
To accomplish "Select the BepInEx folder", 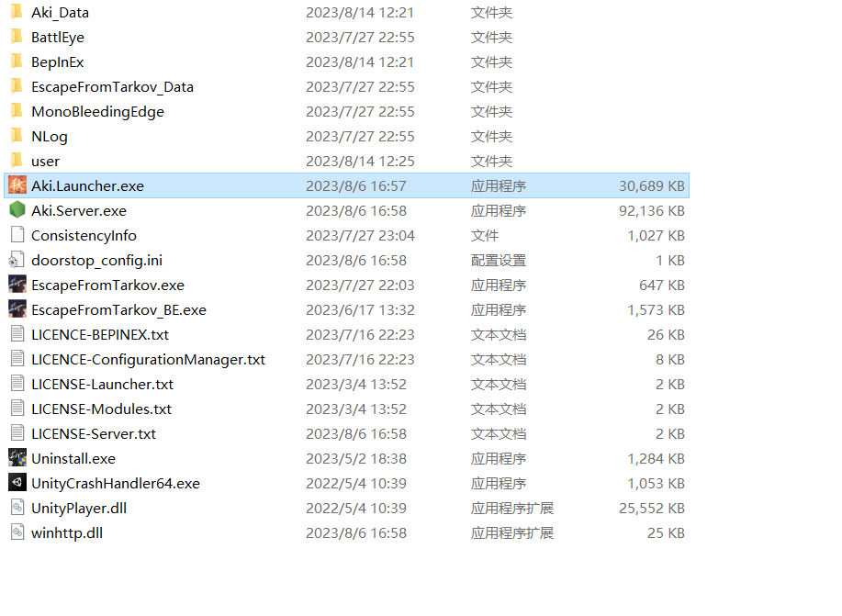I will pos(57,62).
